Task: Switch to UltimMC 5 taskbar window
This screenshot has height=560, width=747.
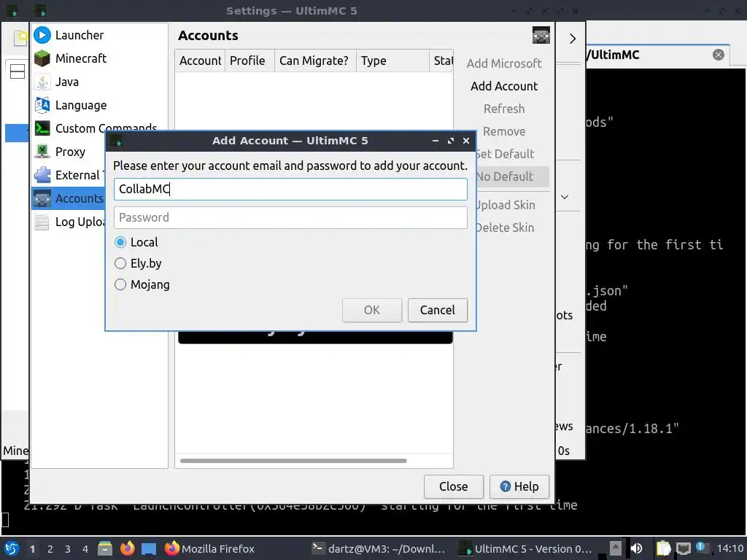Action: 525,548
